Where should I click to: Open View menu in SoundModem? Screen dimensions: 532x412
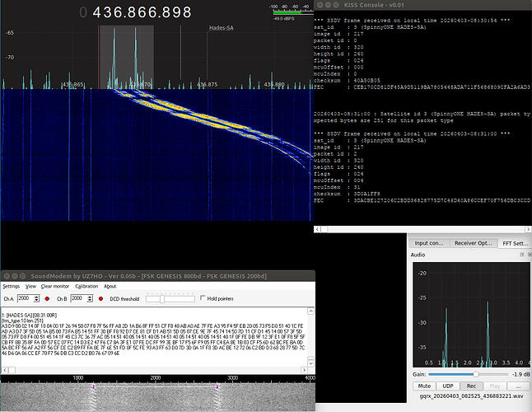pyautogui.click(x=30, y=287)
